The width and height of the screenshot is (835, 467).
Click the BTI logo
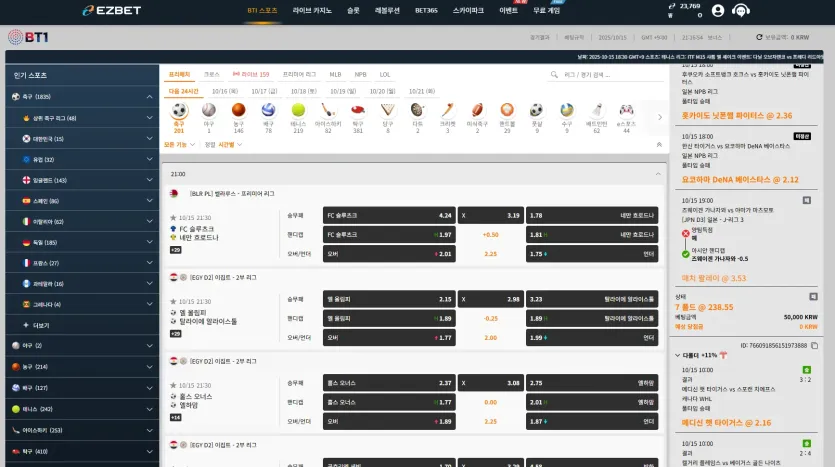pyautogui.click(x=28, y=37)
